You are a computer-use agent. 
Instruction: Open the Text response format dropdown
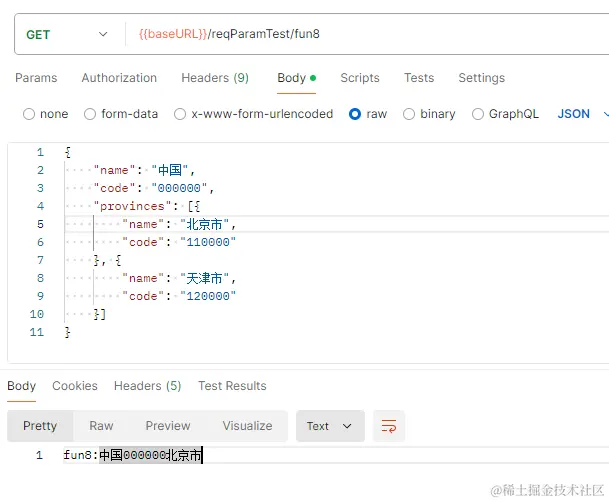point(330,426)
